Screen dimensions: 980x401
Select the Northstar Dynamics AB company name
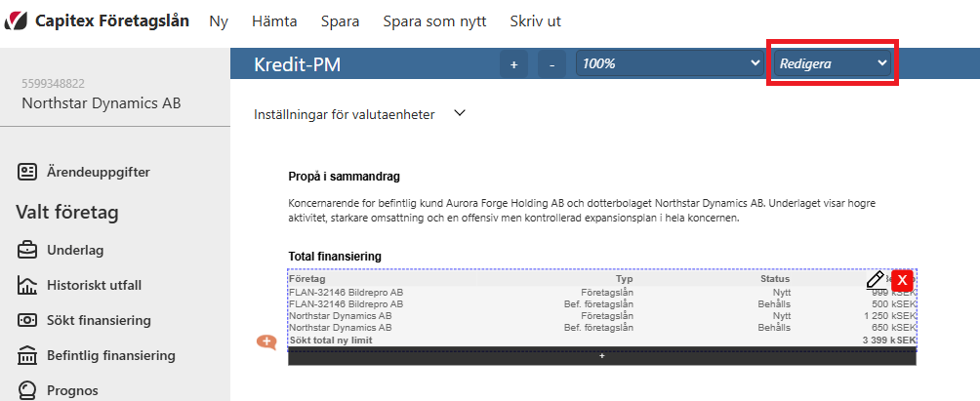point(102,103)
